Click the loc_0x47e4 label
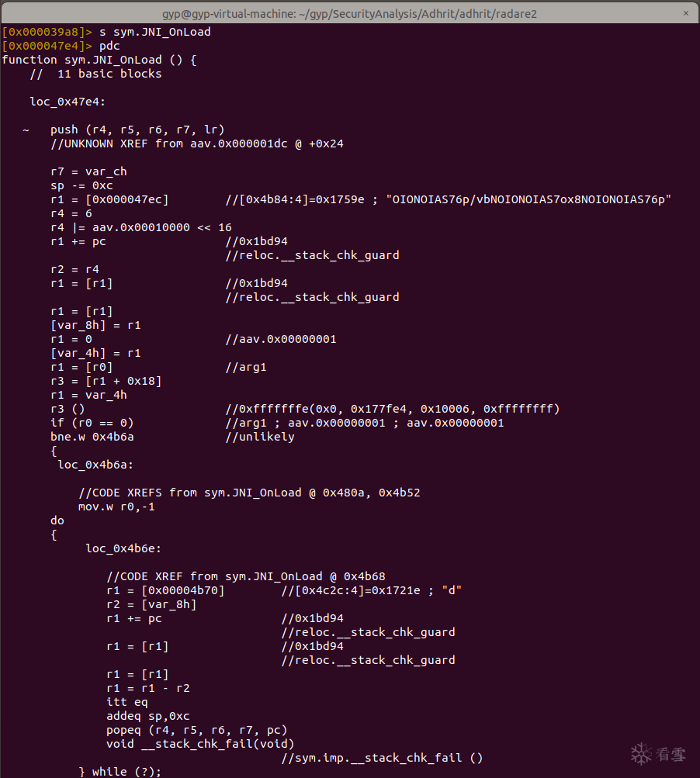Screen dimensions: 700x778 (x=68, y=102)
